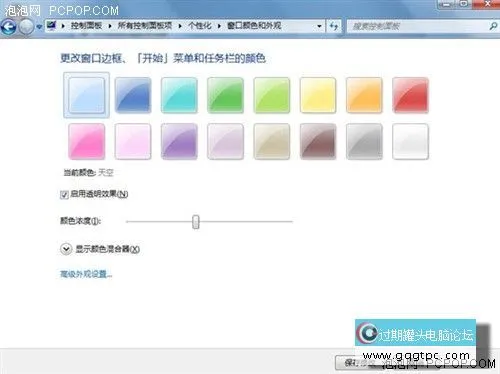Choose the teal cyan color swatch
Image resolution: width=500 pixels, height=374 pixels.
tap(179, 95)
